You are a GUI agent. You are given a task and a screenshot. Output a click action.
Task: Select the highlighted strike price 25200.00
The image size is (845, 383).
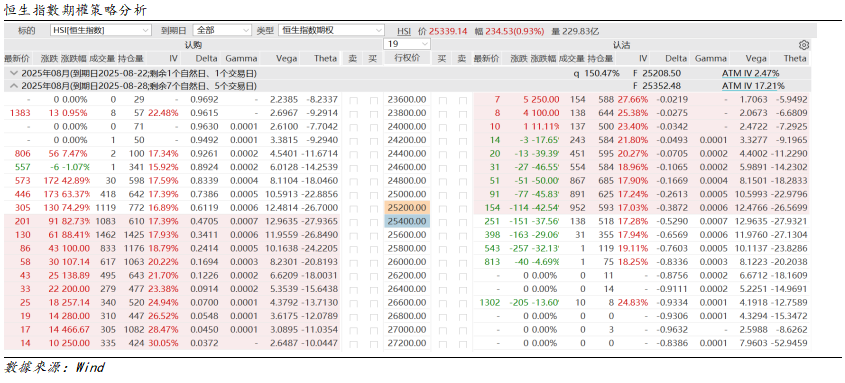pos(407,208)
